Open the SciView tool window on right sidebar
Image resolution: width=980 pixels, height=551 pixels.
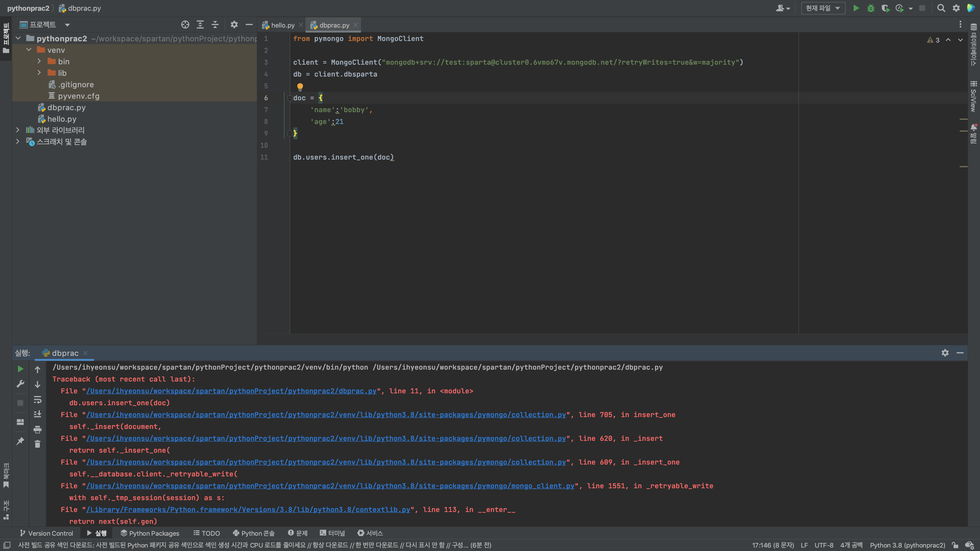click(974, 96)
